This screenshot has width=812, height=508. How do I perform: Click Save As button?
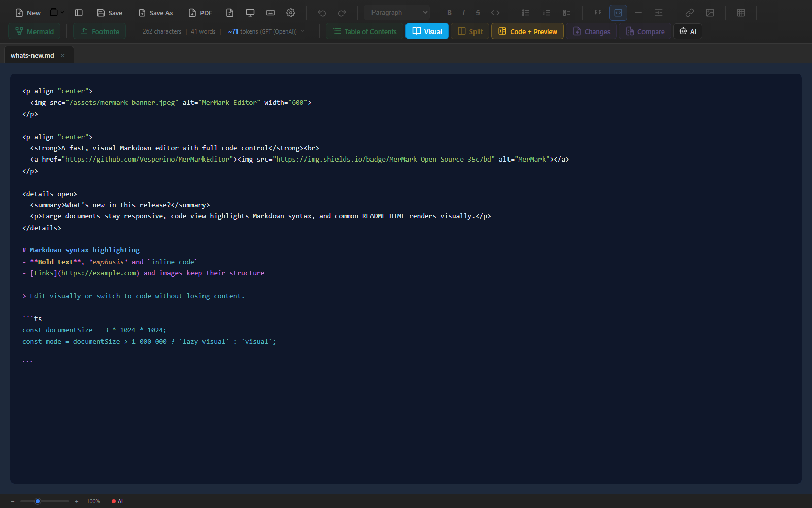pyautogui.click(x=156, y=13)
